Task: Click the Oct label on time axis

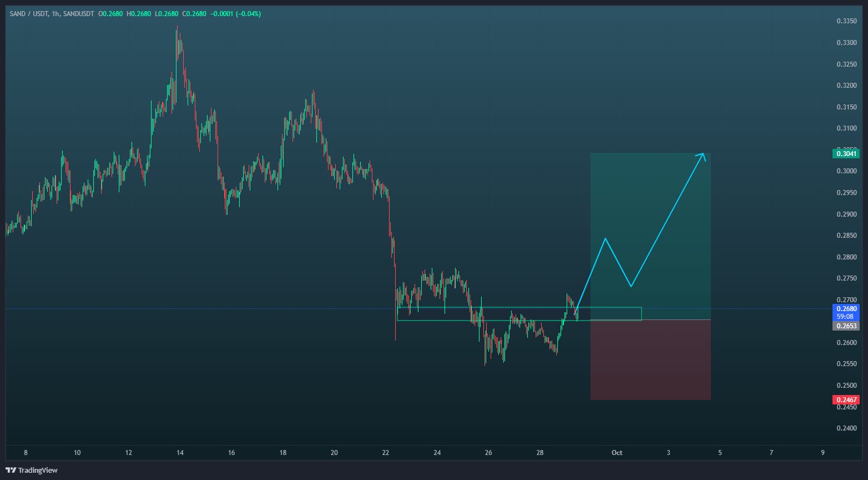Action: 617,453
